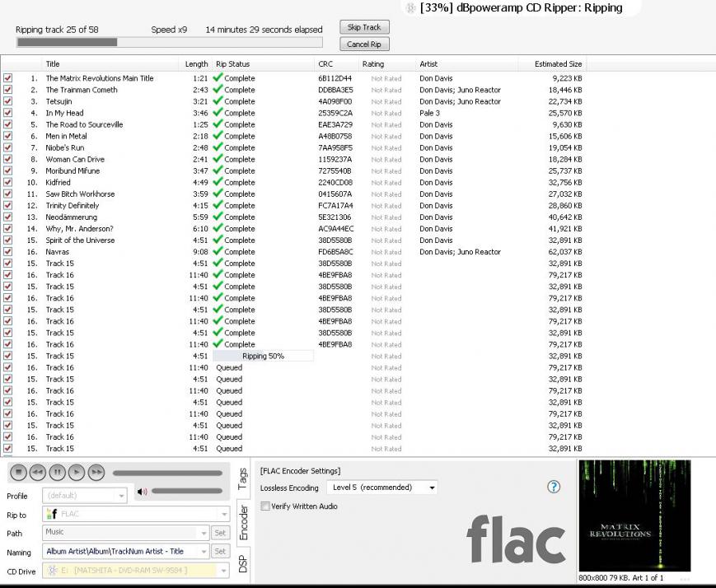Select Woman Can Drive track title
Image resolution: width=716 pixels, height=588 pixels.
[75, 159]
